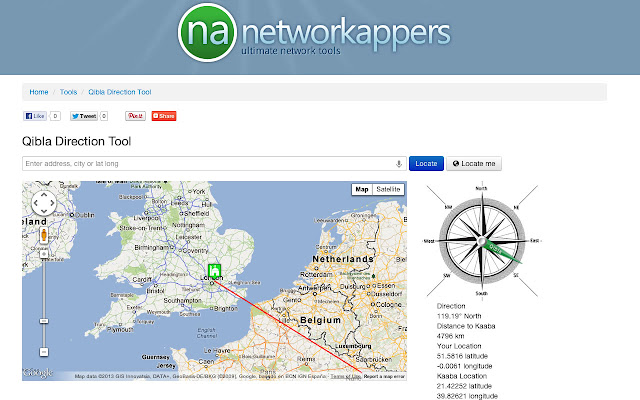Click the Pinterest Pin it button

coord(135,116)
